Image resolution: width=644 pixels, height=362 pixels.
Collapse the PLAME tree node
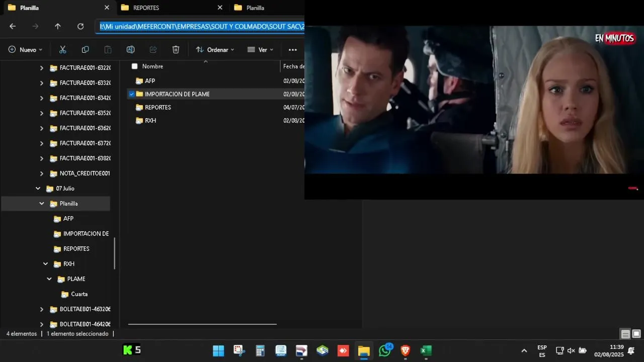[49, 279]
